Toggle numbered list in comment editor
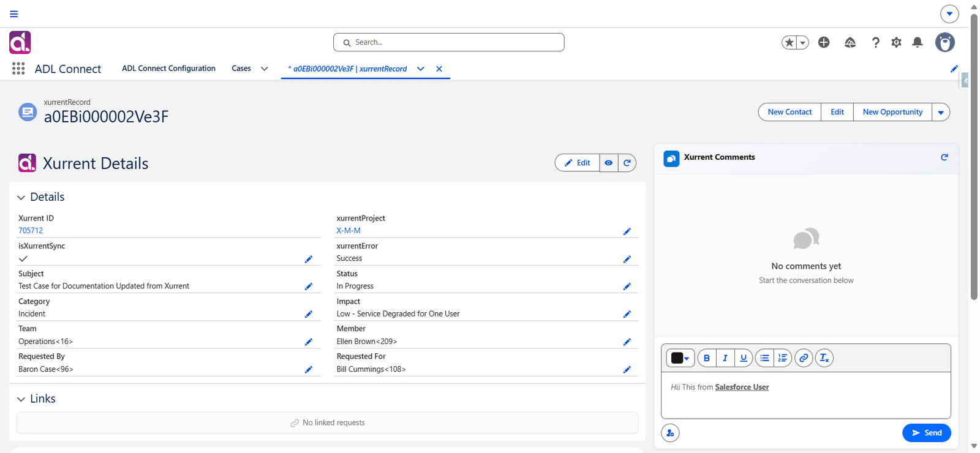 pos(783,358)
